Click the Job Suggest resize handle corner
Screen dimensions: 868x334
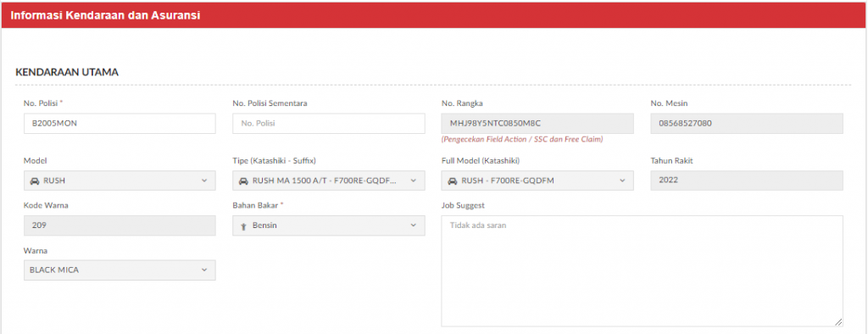(839, 322)
